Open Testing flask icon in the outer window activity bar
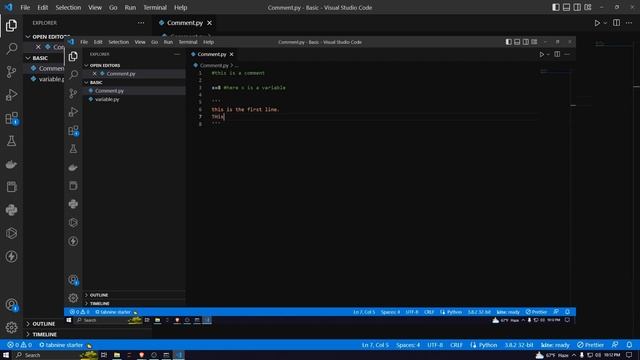Viewport: 640px width, 360px height. (11, 141)
